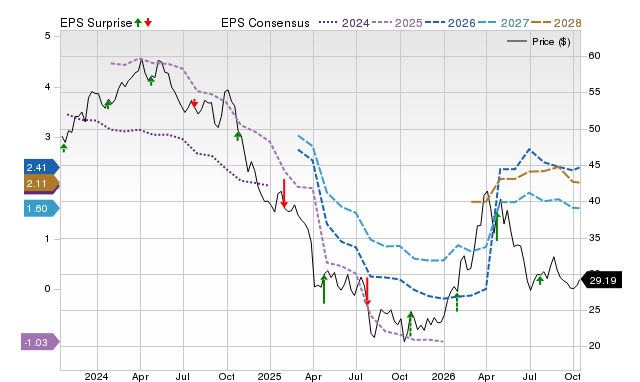Click the 35 on the price axis
Image resolution: width=640 pixels, height=382 pixels.
[x=594, y=238]
